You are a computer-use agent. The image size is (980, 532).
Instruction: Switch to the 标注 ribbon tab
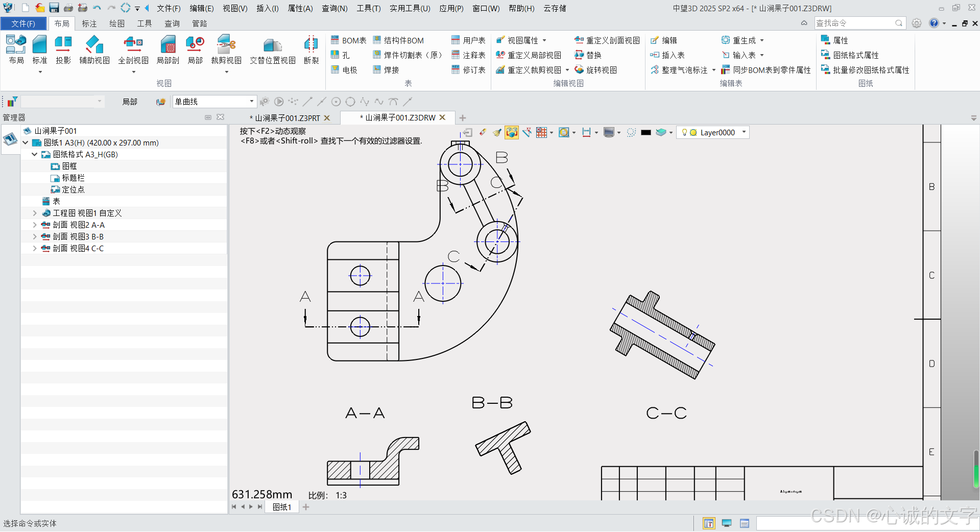pyautogui.click(x=89, y=23)
